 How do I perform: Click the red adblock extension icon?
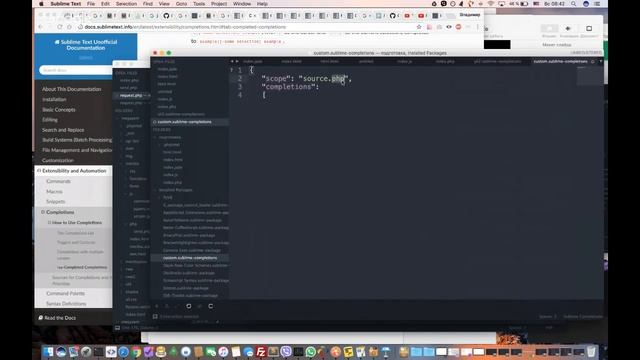click(458, 27)
